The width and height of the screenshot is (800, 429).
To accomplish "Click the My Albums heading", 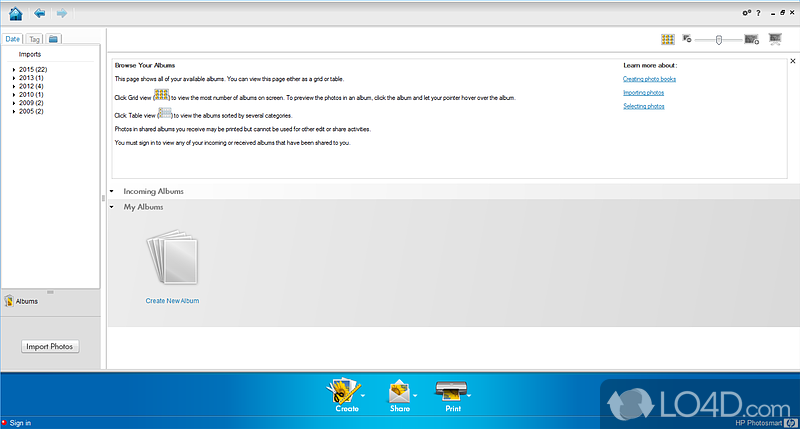I will (x=143, y=207).
